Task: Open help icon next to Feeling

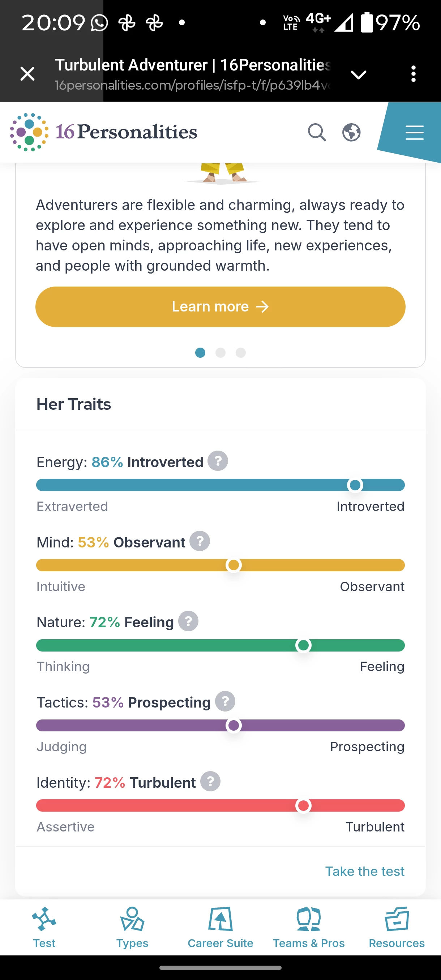Action: tap(188, 621)
